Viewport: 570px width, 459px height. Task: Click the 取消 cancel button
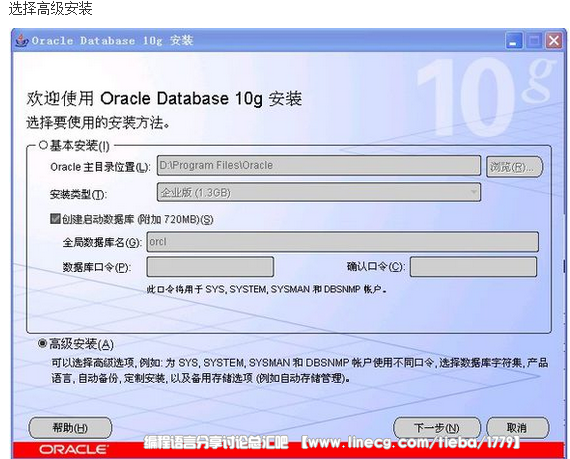517,428
